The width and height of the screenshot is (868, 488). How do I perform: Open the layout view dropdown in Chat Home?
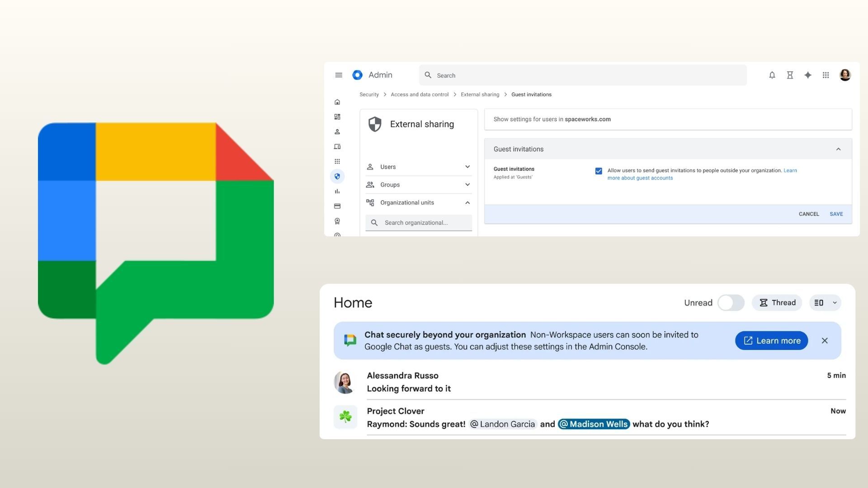coord(825,303)
